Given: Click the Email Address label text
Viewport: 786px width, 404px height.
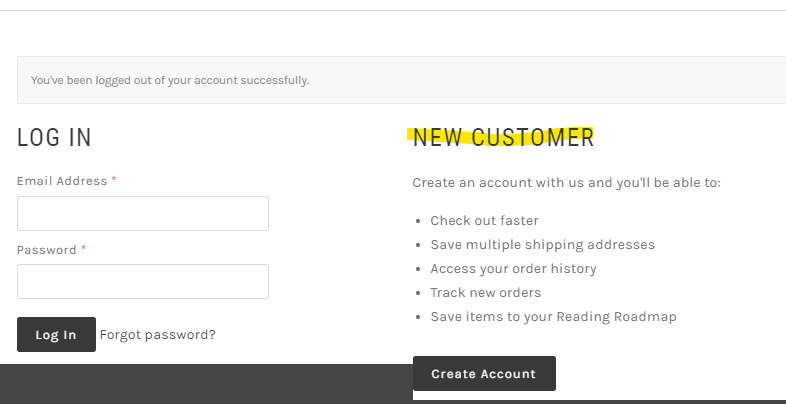Looking at the screenshot, I should tap(62, 181).
